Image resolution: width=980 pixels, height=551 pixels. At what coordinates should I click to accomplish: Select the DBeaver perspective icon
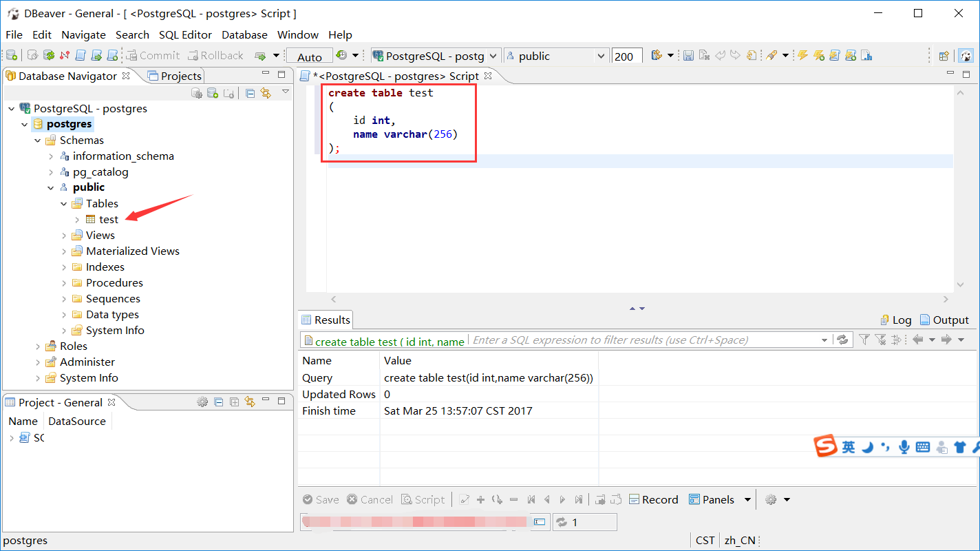(x=966, y=56)
